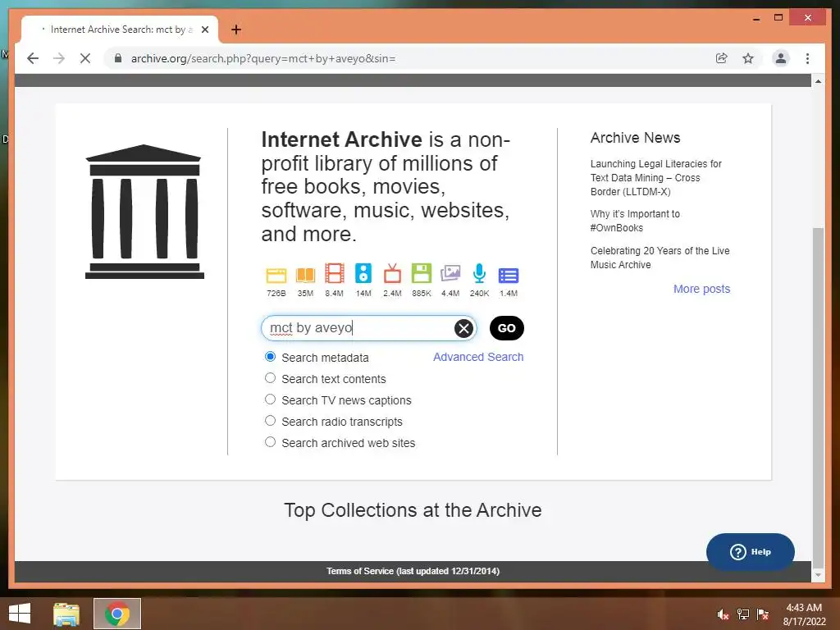Open the concerts microphone icon labeled 240K
Screen dimensions: 840x630
[479, 273]
